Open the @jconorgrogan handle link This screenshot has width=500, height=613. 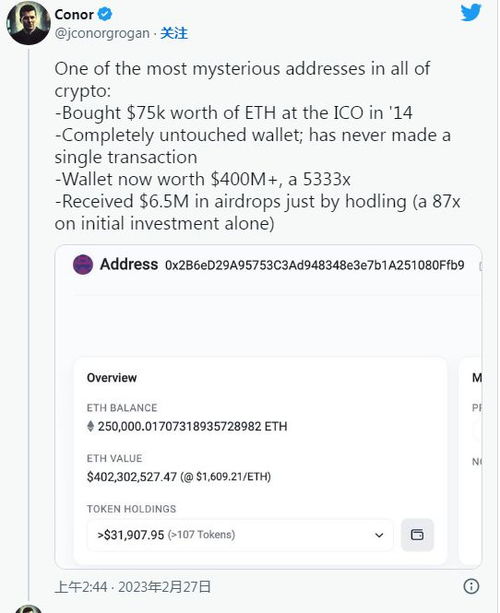102,34
